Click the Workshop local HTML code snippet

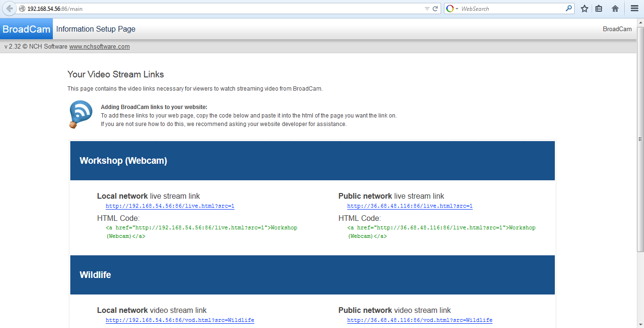pyautogui.click(x=202, y=232)
